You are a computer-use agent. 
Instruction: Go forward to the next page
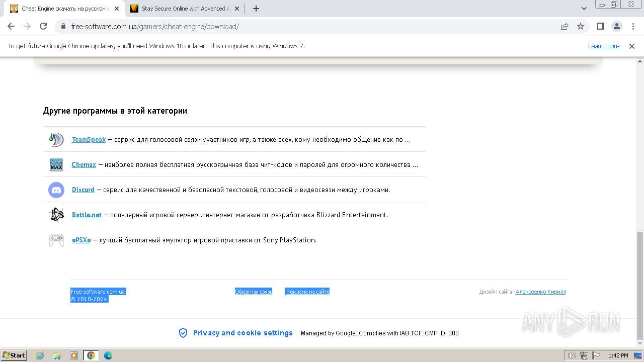coord(27,26)
